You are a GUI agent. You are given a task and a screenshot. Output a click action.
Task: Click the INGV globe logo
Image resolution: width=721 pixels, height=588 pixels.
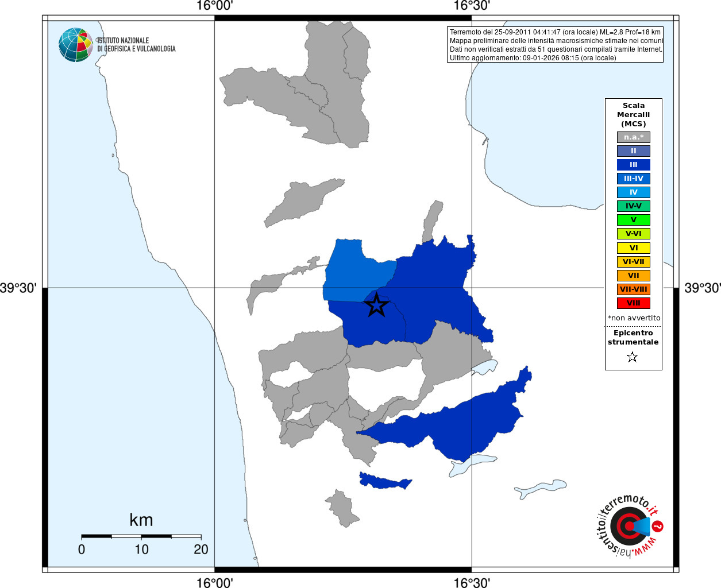pos(75,45)
